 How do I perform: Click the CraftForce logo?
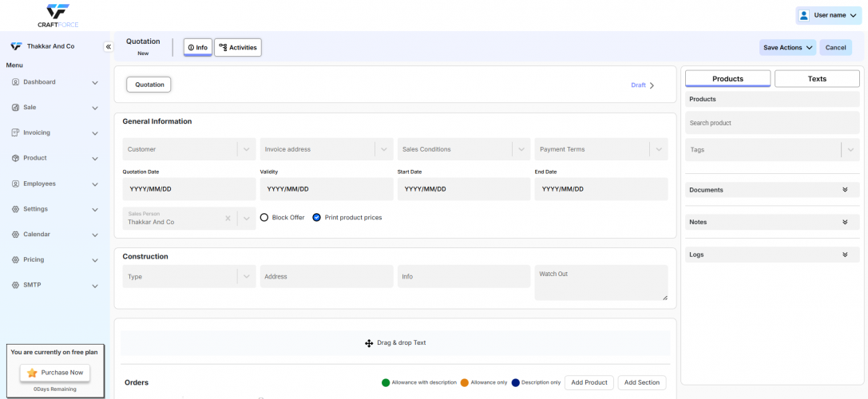57,14
